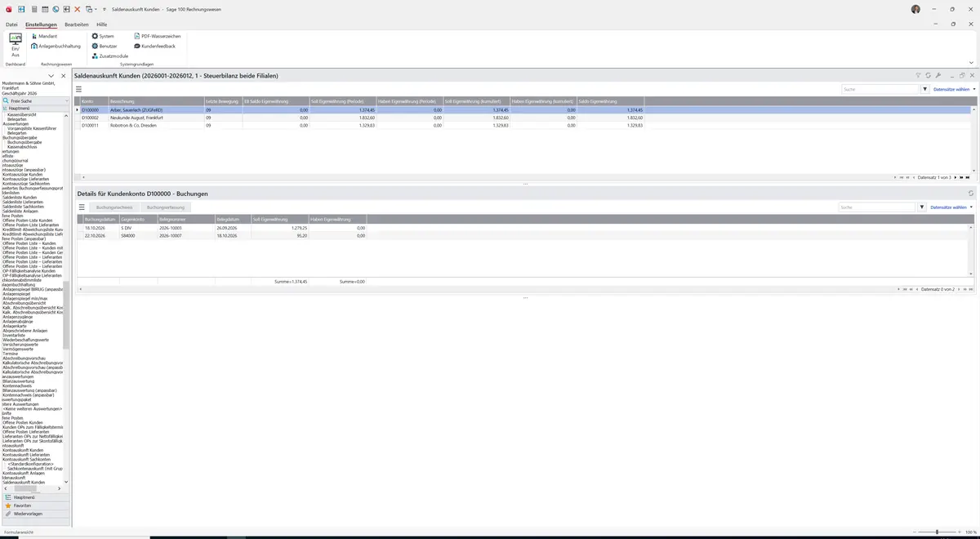
Task: Adjust the zoom slider in the status bar
Action: coord(937,532)
